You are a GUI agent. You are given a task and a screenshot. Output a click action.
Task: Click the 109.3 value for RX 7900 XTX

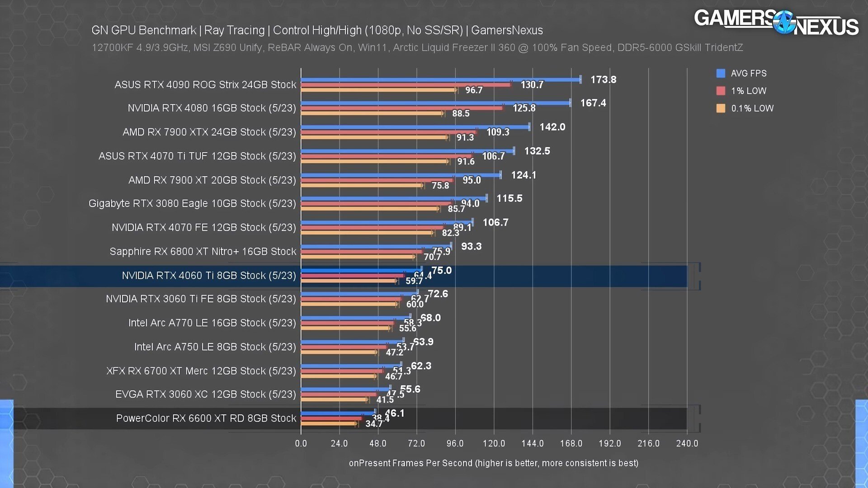click(498, 132)
